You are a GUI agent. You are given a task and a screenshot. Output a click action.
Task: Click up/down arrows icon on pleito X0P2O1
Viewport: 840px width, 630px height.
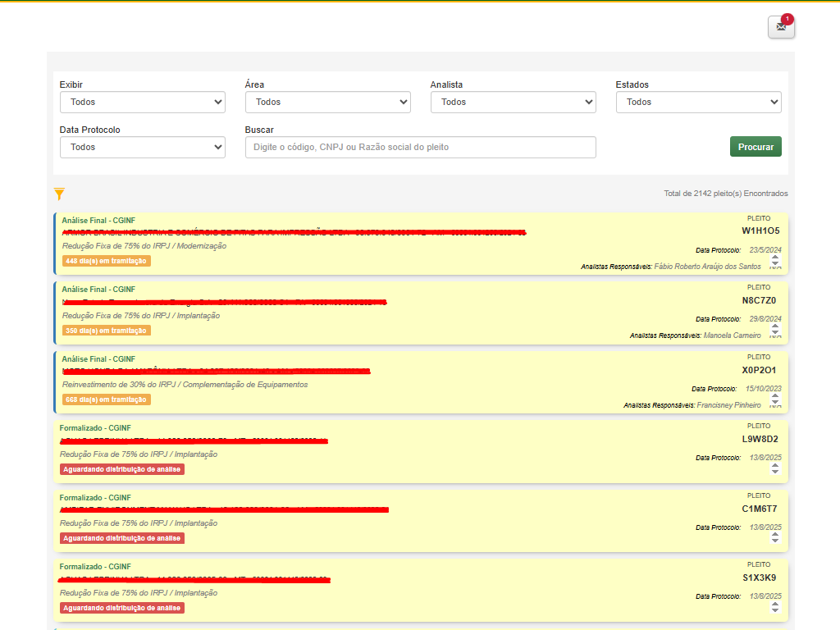click(775, 399)
